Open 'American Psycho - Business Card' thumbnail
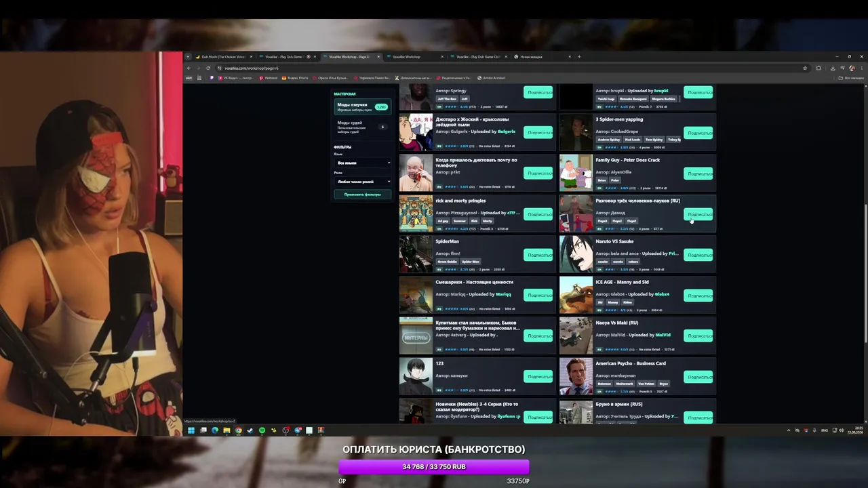 (x=576, y=377)
